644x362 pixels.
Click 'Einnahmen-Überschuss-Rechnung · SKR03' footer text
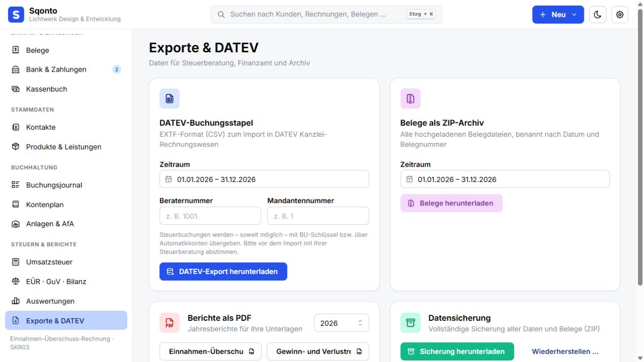click(x=62, y=343)
